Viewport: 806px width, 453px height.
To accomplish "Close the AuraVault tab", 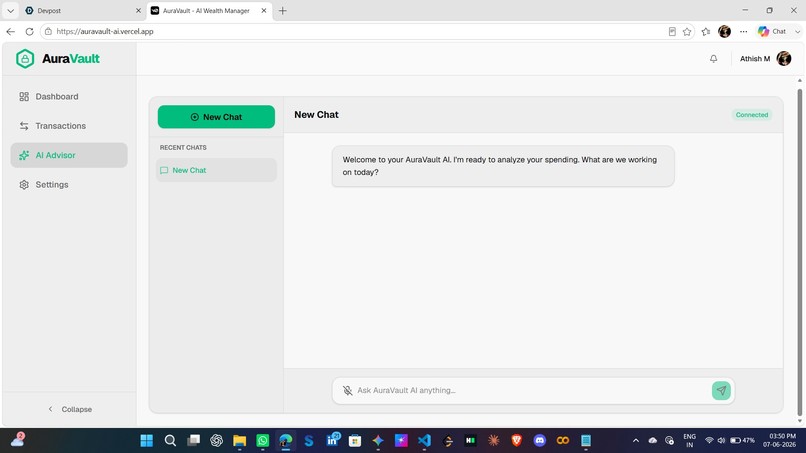I will point(264,10).
